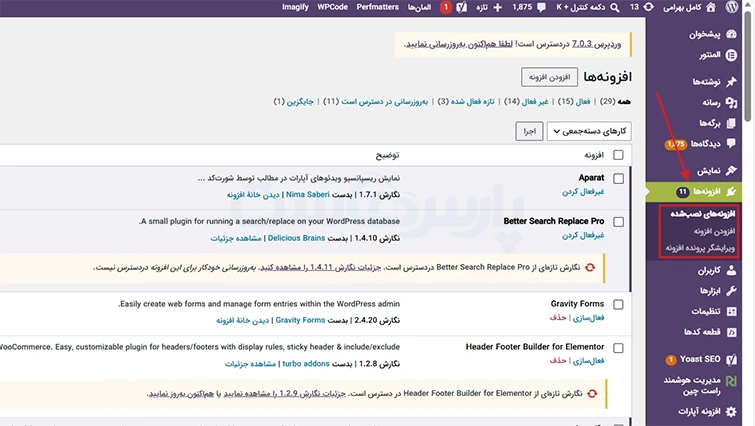Viewport: 755px width, 426px height.
Task: Open the home icon beside کامل بهرامی
Action: pos(711,7)
